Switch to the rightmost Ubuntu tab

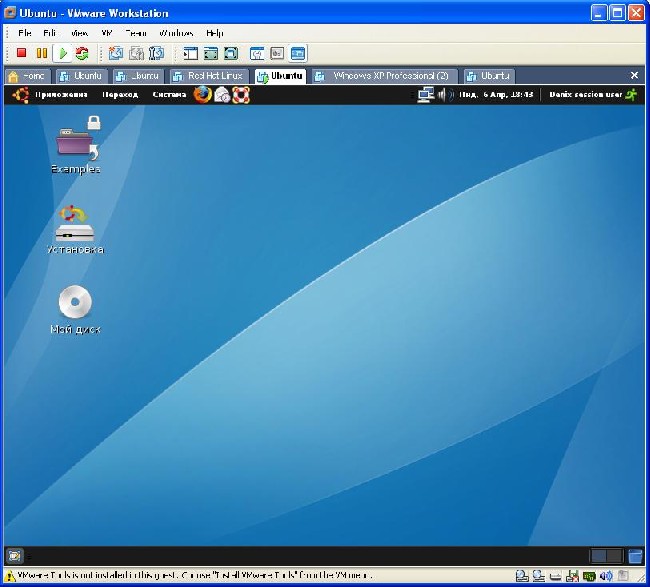pos(488,76)
